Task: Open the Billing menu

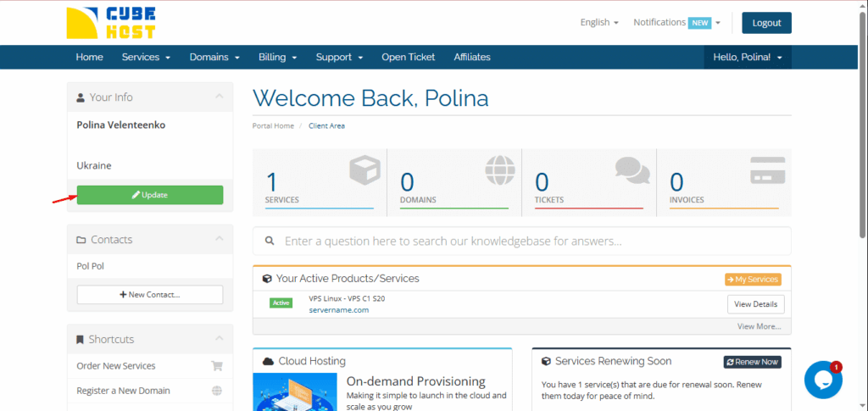Action: point(277,58)
